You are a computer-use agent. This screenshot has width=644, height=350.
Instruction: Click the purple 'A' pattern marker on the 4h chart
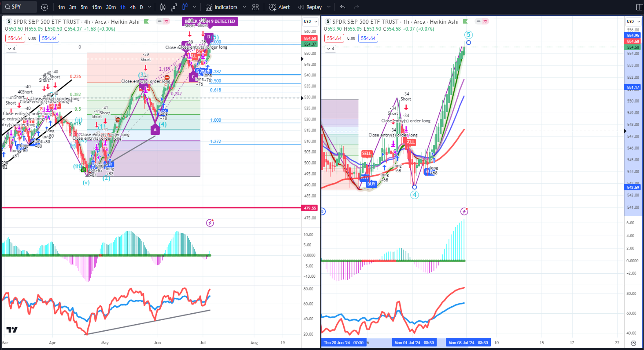click(155, 130)
